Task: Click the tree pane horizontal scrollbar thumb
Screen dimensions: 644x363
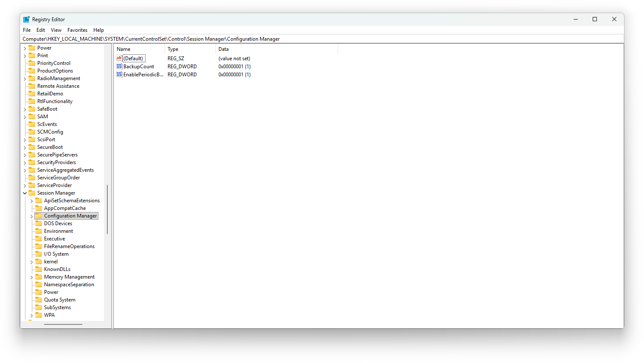Action: (63, 324)
